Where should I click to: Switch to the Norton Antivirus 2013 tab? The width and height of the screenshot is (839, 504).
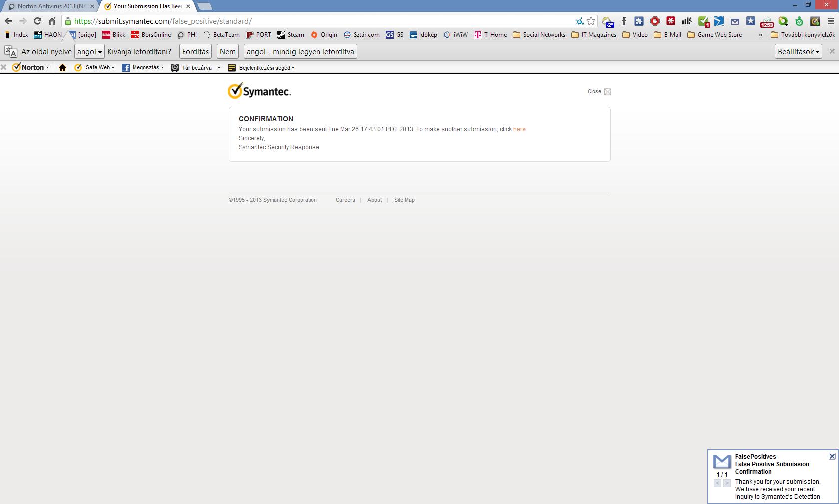click(x=51, y=6)
